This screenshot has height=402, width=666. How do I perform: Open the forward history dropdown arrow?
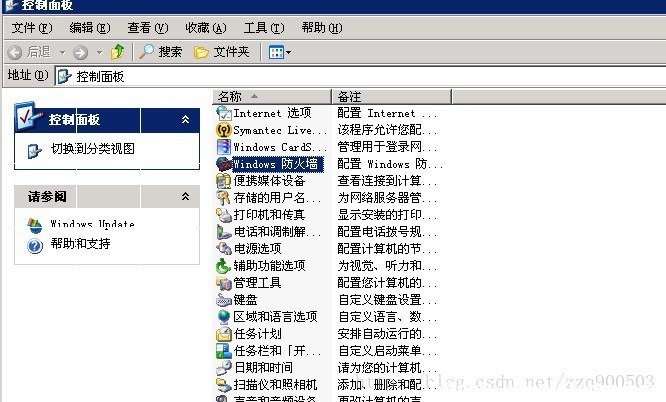[100, 53]
